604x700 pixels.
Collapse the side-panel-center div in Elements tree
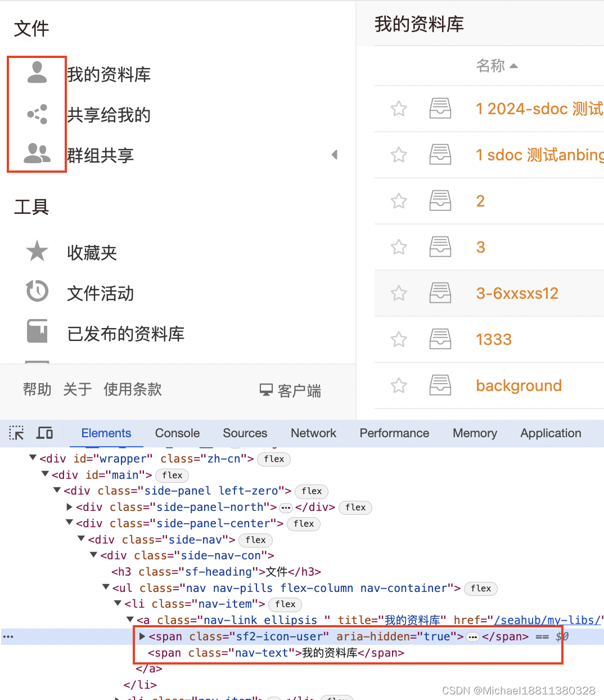pos(69,523)
